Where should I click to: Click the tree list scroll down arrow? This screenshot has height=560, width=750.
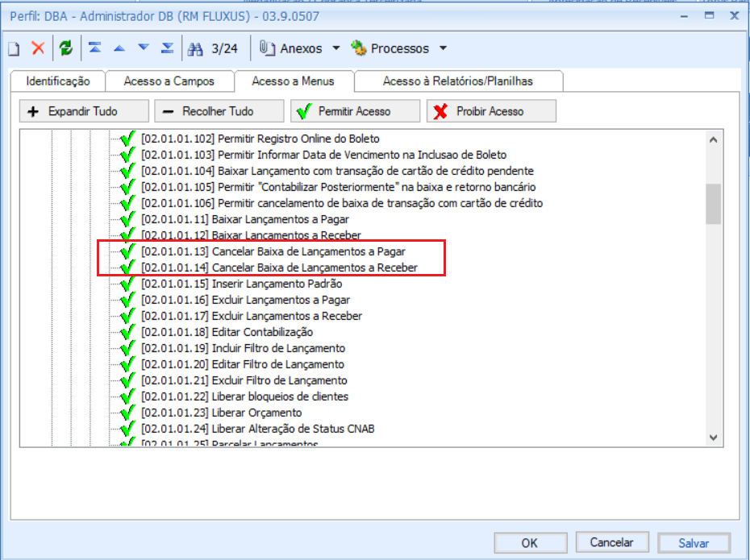tap(714, 438)
